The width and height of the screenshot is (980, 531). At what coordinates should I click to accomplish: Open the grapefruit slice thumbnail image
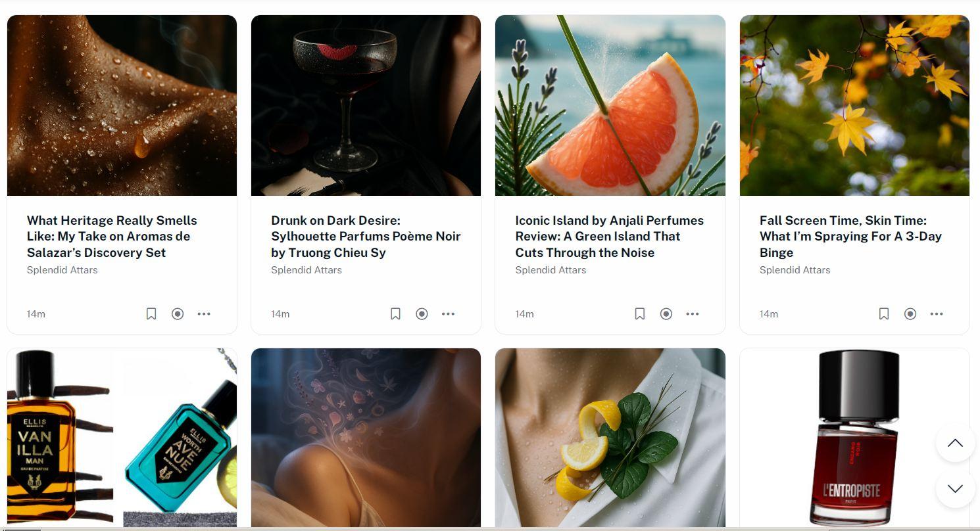[610, 105]
